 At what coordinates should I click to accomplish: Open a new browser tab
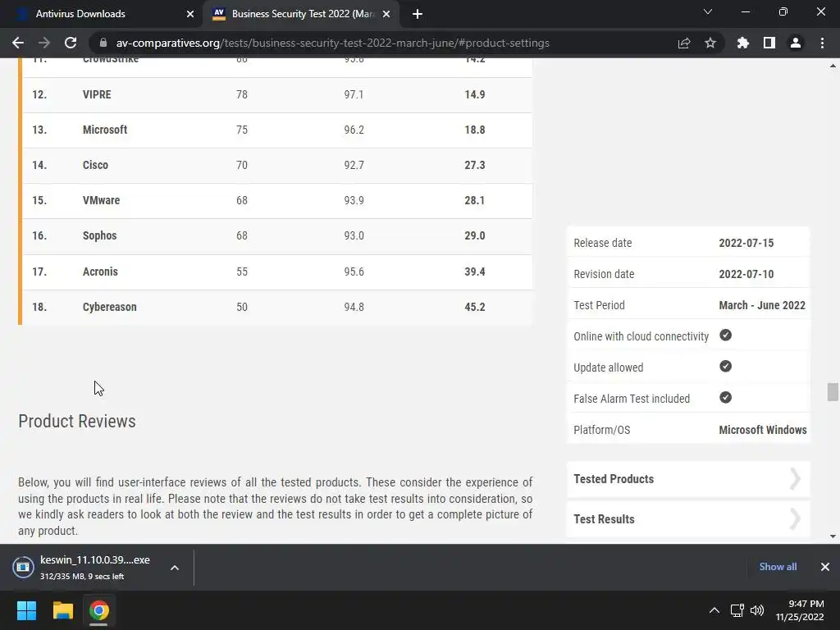coord(418,14)
